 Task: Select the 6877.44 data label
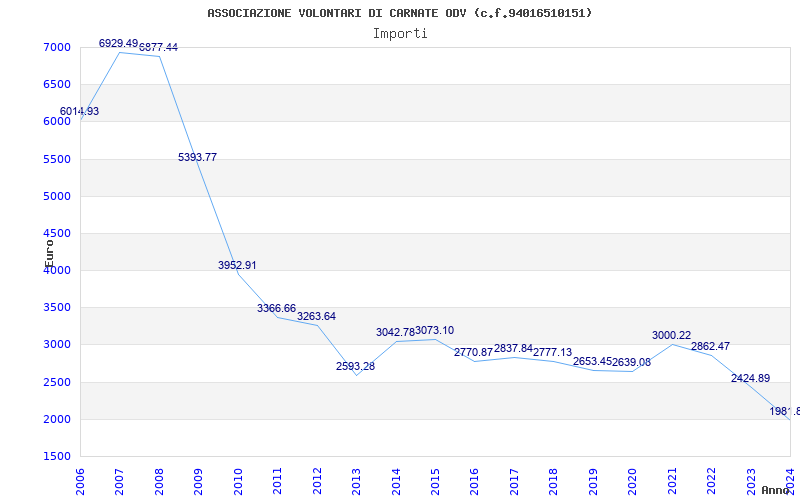tap(159, 47)
